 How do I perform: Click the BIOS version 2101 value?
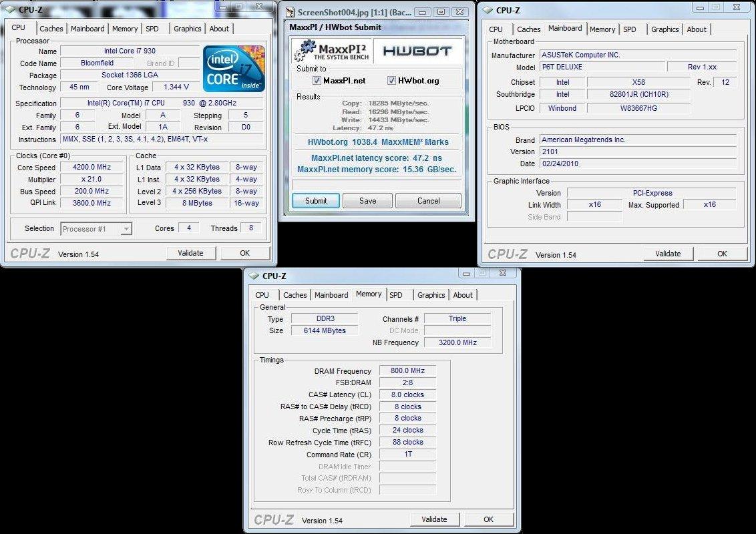638,152
